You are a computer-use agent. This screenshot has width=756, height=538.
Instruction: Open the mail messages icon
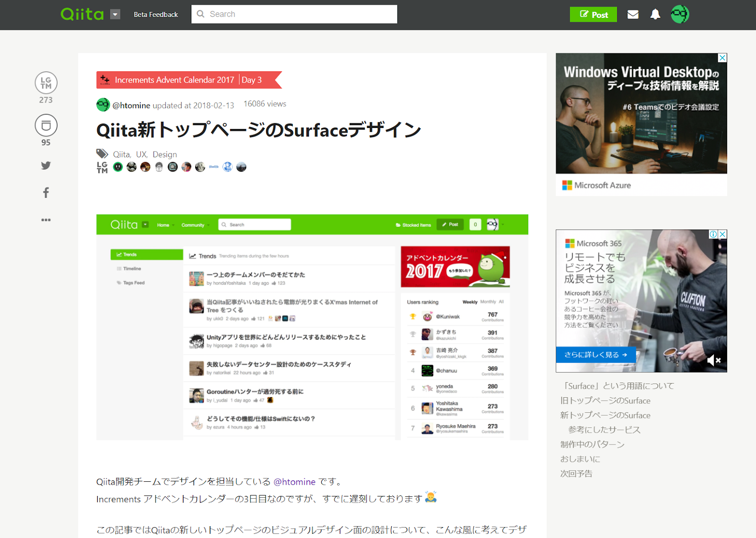click(633, 14)
